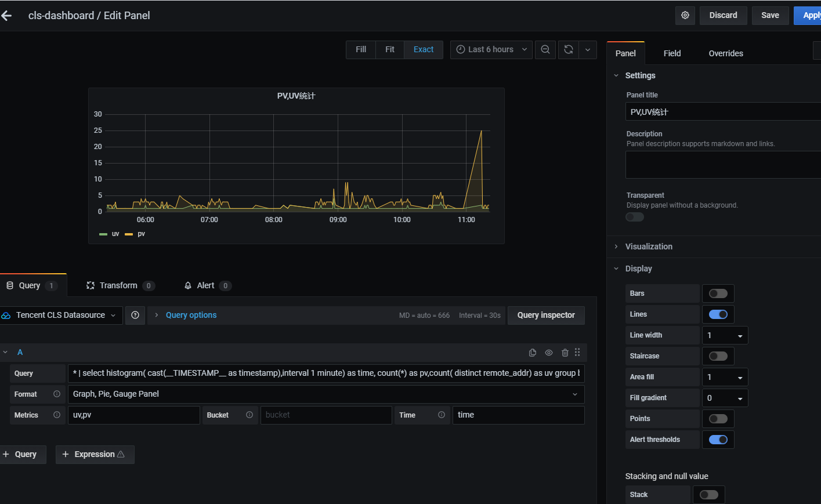The image size is (821, 504).
Task: Expand Query options
Action: pos(191,315)
